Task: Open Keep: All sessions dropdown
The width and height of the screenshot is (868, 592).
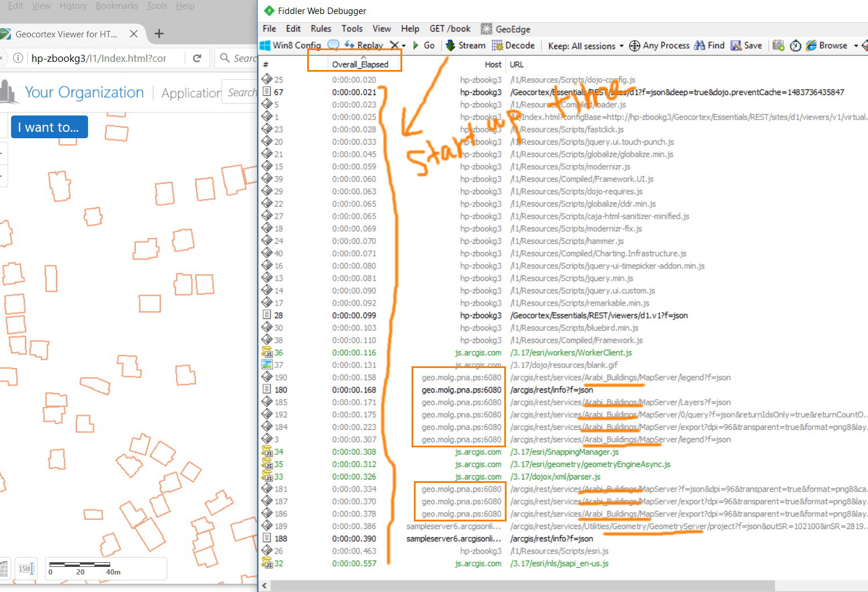Action: [x=585, y=45]
